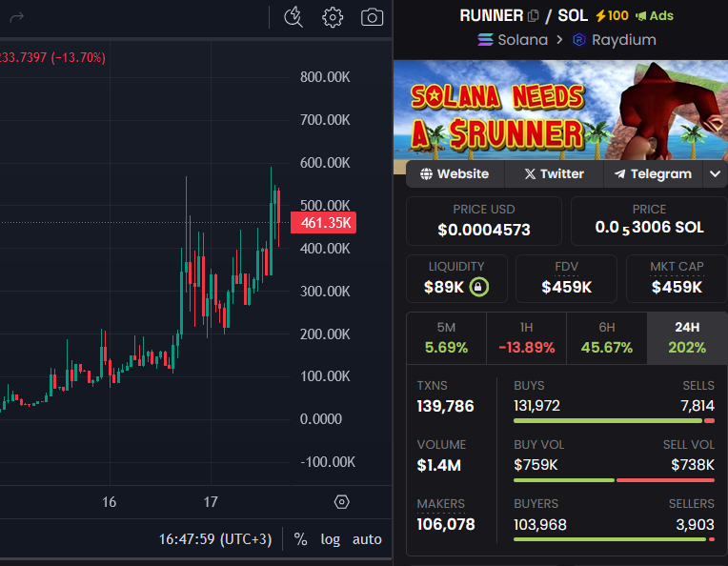Click the red 461.35K price label
728x566 pixels.
point(323,223)
